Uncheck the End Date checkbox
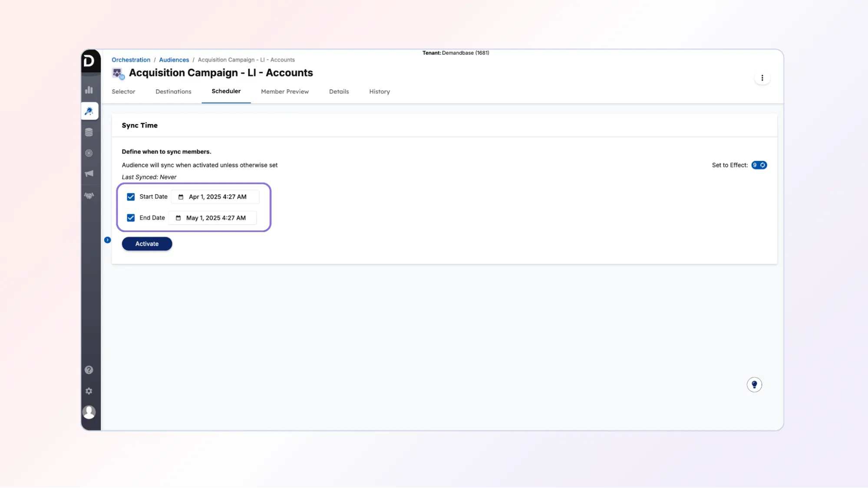Image resolution: width=868 pixels, height=488 pixels. (x=131, y=218)
